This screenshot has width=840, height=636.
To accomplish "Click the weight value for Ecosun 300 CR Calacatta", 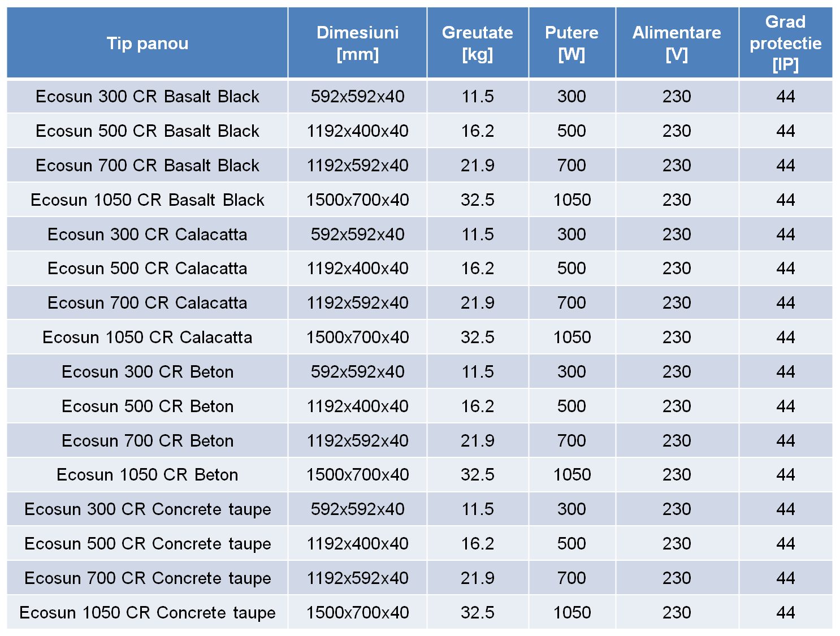I will click(x=477, y=235).
